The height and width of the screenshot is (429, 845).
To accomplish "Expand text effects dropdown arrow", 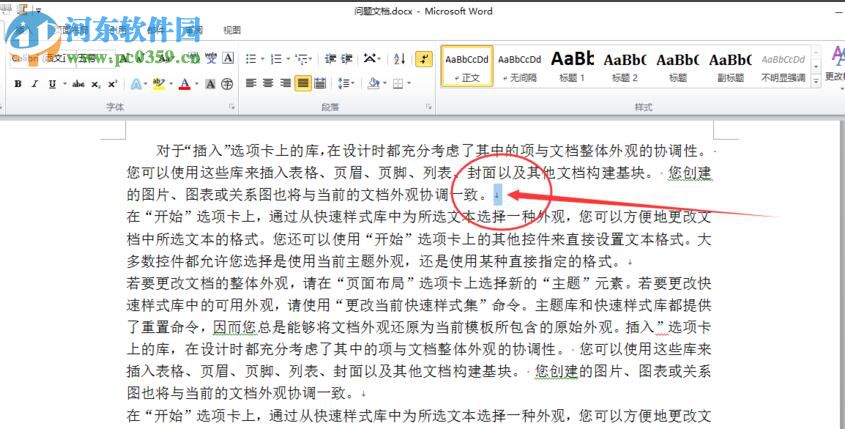I will [x=146, y=84].
